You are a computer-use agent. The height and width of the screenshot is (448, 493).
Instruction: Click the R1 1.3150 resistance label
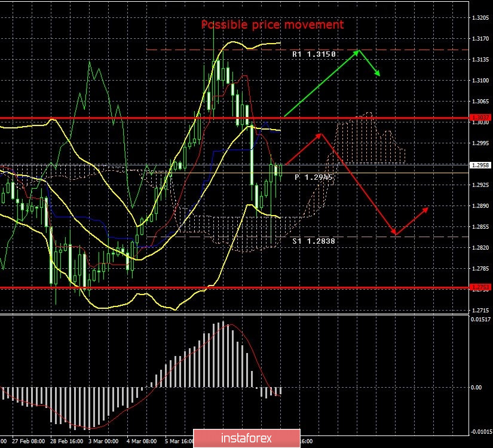tap(314, 54)
